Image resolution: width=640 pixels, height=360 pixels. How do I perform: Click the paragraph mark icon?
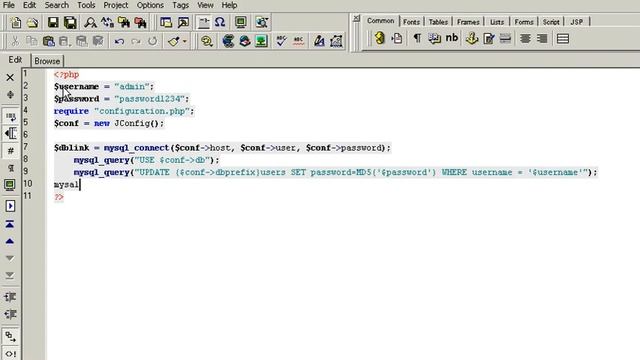coord(417,38)
